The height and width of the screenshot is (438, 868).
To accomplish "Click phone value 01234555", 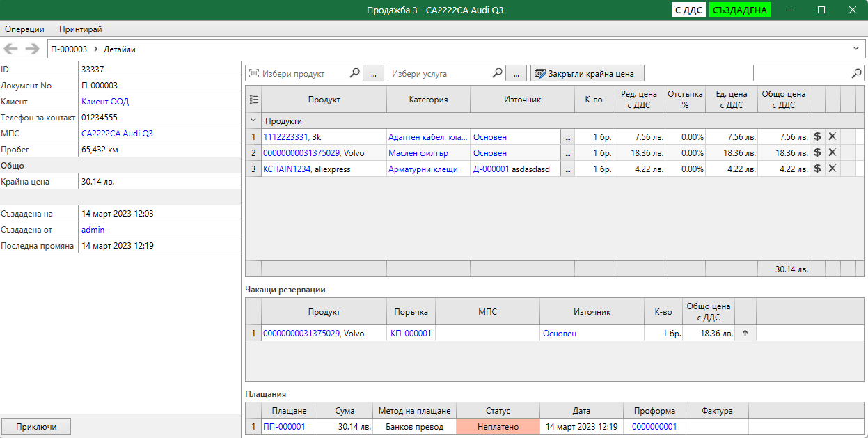I will point(100,118).
